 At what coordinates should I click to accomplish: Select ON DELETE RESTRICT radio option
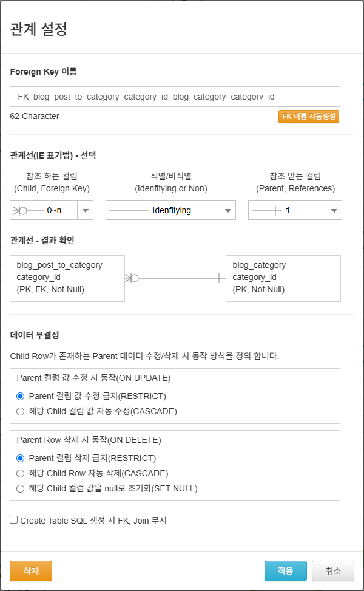coord(21,458)
